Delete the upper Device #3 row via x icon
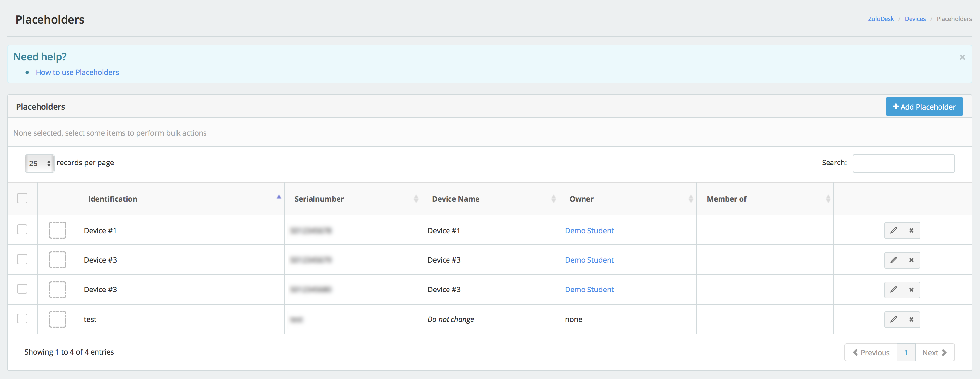This screenshot has height=379, width=980. 911,260
